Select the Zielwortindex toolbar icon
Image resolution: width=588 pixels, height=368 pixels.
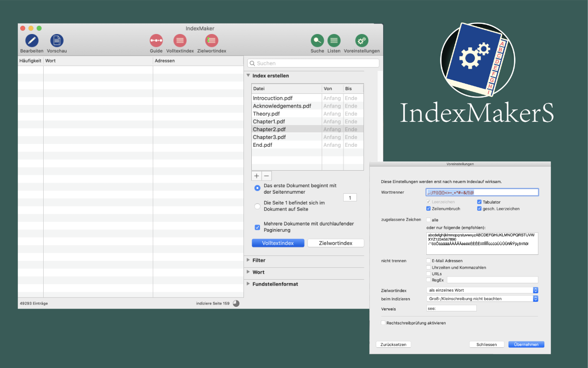pyautogui.click(x=212, y=40)
